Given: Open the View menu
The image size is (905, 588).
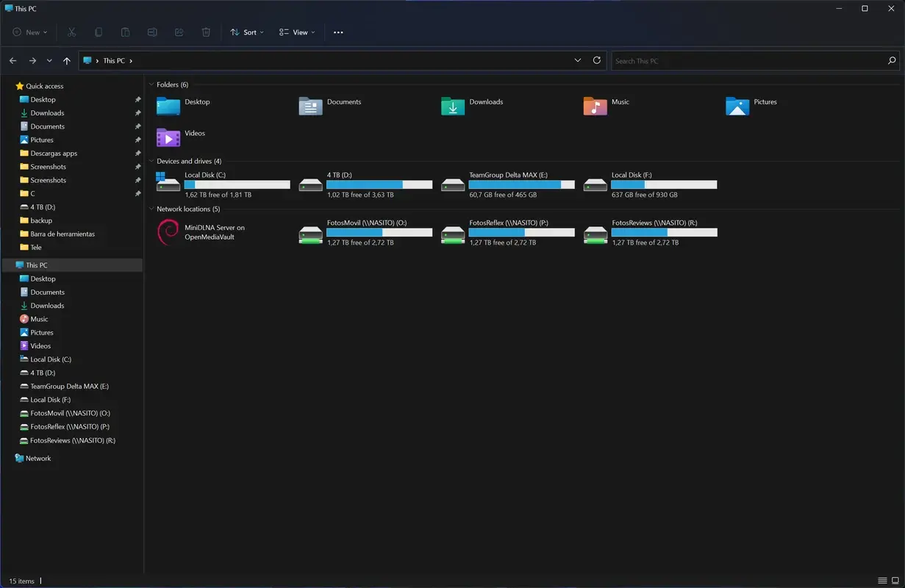Looking at the screenshot, I should tap(297, 32).
